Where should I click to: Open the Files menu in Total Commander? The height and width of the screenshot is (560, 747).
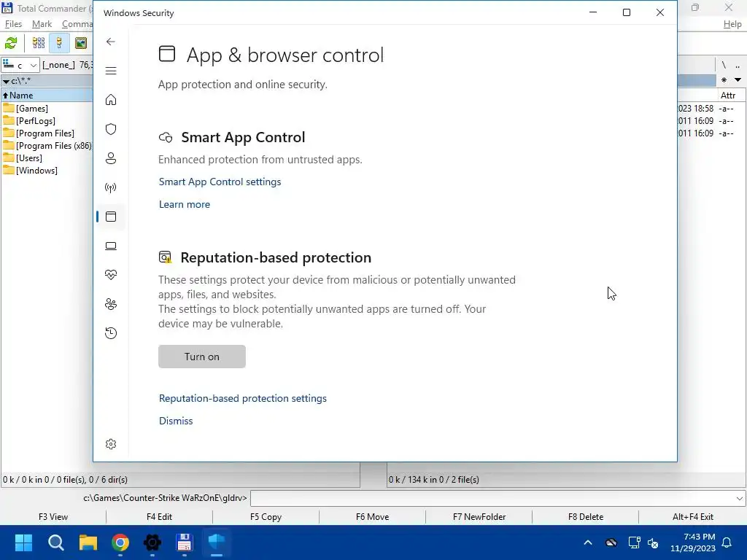(x=13, y=24)
